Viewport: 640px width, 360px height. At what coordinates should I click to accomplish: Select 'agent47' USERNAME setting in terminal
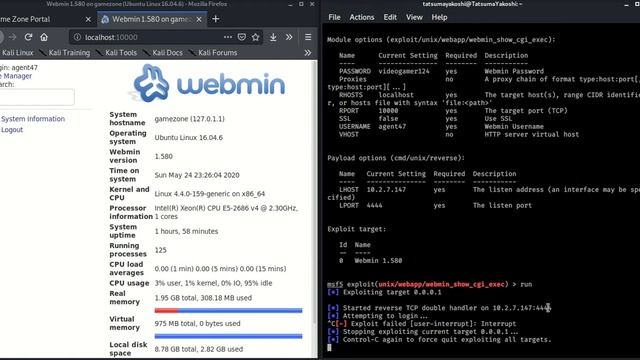(x=392, y=127)
